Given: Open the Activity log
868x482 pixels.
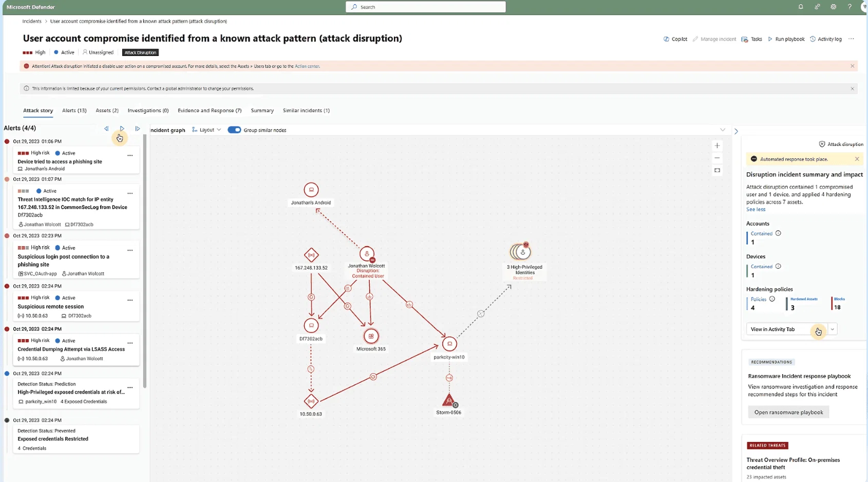Looking at the screenshot, I should (x=826, y=39).
